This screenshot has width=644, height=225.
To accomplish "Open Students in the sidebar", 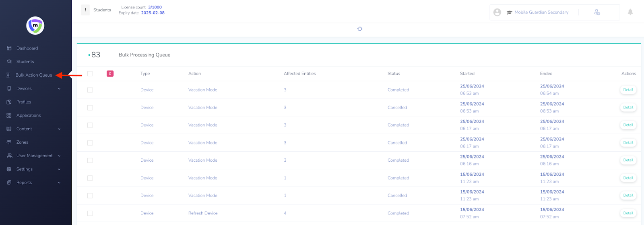I will point(25,62).
